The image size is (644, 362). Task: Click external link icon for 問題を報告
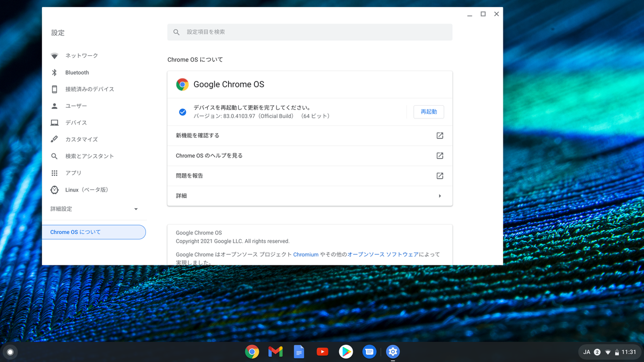tap(440, 176)
